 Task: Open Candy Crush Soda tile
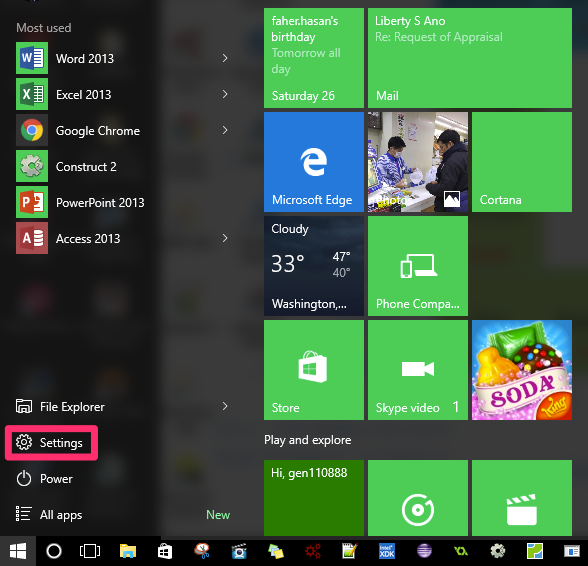(522, 370)
